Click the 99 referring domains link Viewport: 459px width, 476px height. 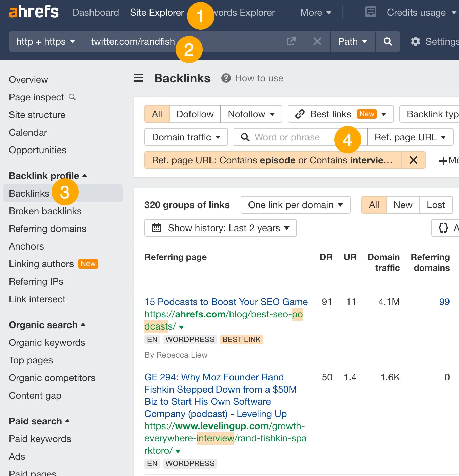444,302
